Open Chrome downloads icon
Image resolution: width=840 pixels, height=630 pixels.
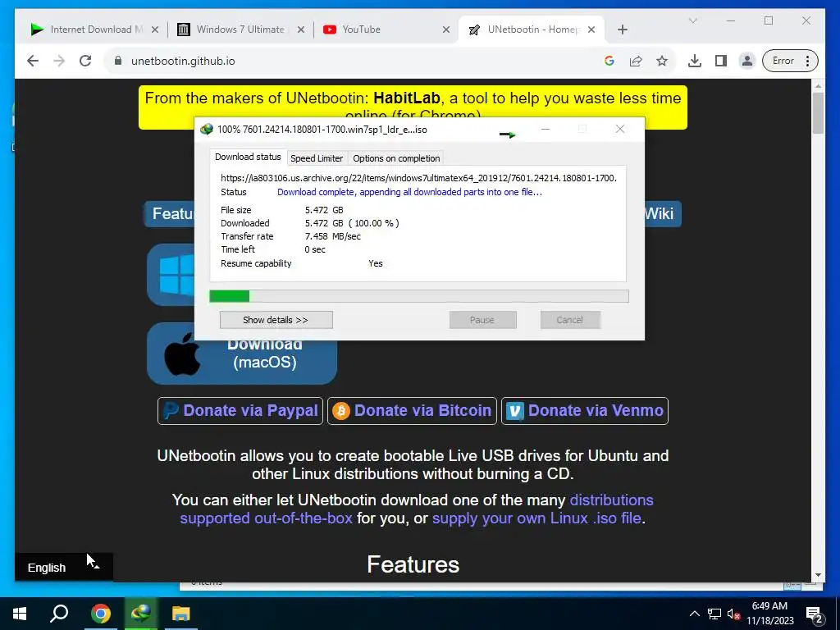pyautogui.click(x=694, y=61)
